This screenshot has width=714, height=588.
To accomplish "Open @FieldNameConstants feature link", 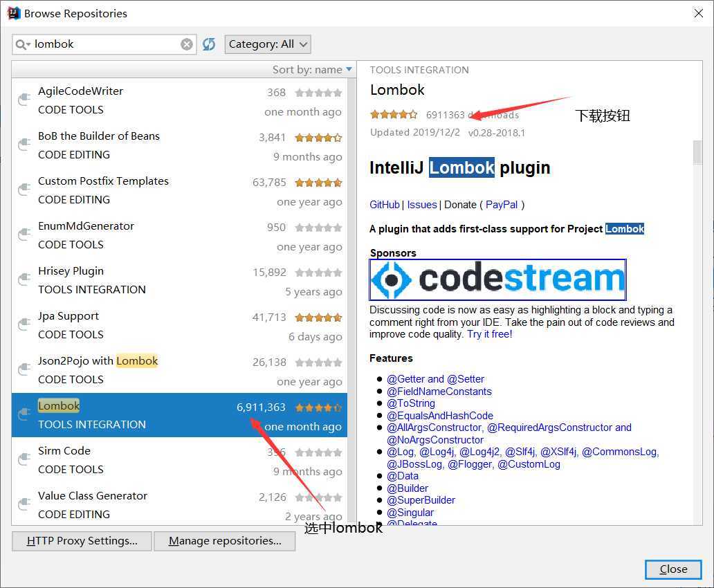I will point(439,392).
